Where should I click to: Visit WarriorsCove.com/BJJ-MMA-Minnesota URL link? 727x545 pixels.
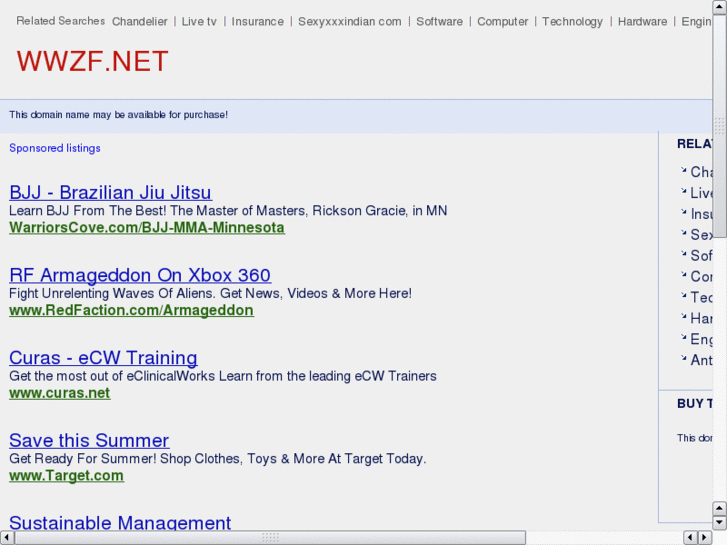point(147,228)
